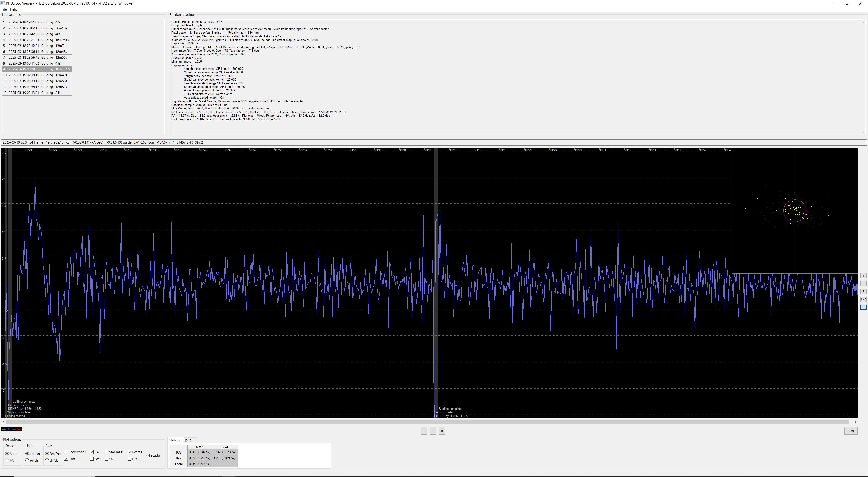Image resolution: width=868 pixels, height=477 pixels.
Task: Disable the Scatter plot checkbox
Action: click(148, 456)
